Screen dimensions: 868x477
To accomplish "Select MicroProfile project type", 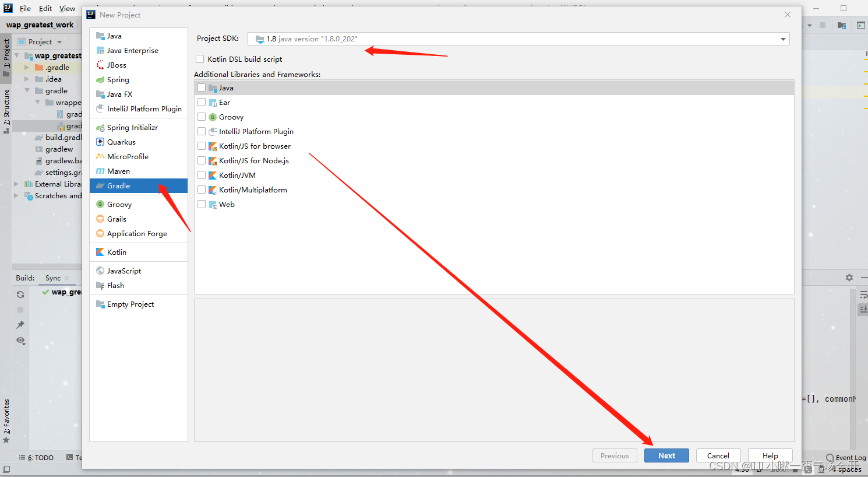I will tap(139, 157).
